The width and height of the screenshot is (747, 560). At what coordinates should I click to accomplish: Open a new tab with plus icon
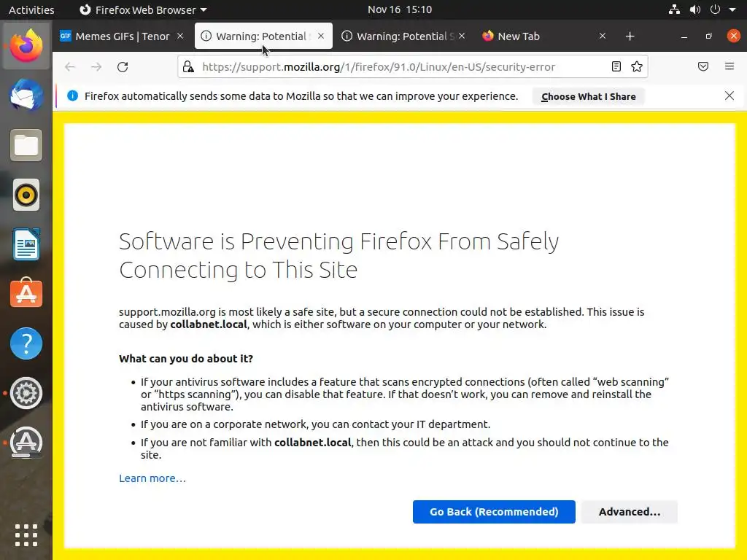point(630,36)
